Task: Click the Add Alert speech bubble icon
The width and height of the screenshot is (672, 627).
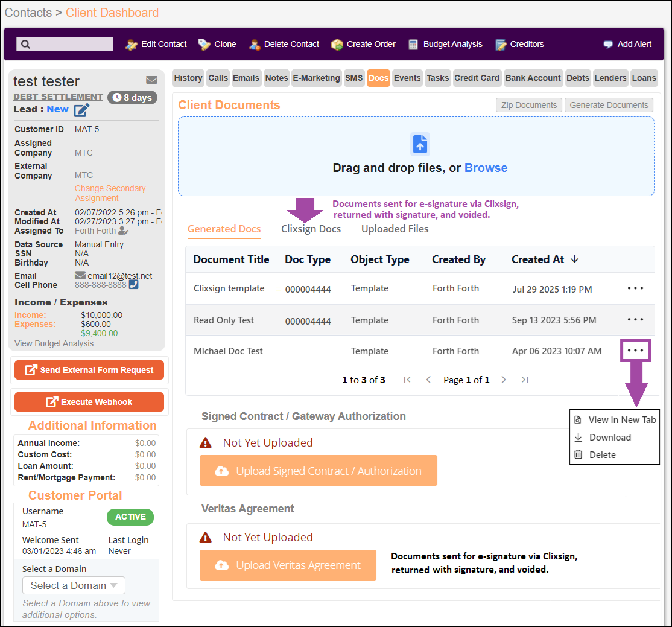Action: click(607, 44)
